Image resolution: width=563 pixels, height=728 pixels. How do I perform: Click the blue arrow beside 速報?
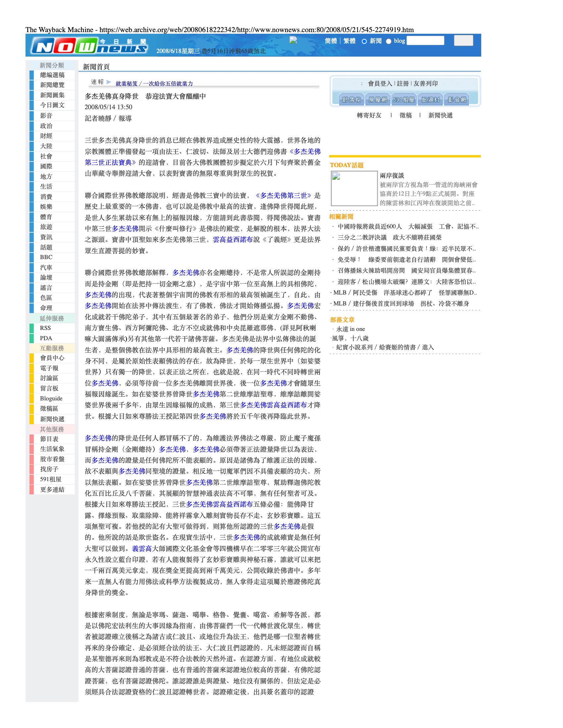tap(108, 82)
